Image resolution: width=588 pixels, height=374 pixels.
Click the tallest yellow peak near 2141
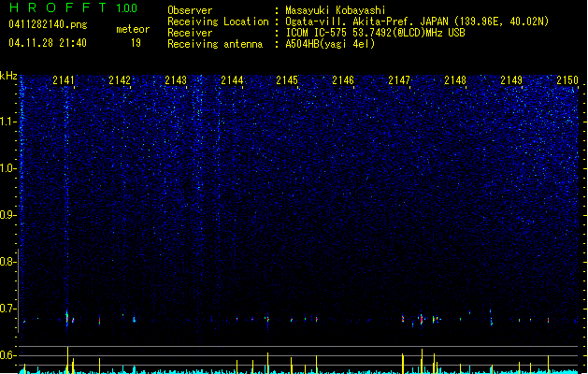tap(67, 360)
